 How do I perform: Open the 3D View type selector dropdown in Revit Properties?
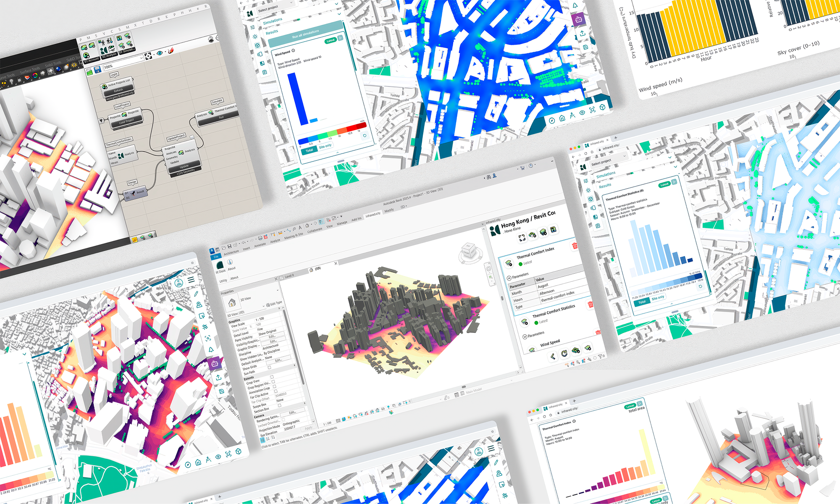(278, 290)
